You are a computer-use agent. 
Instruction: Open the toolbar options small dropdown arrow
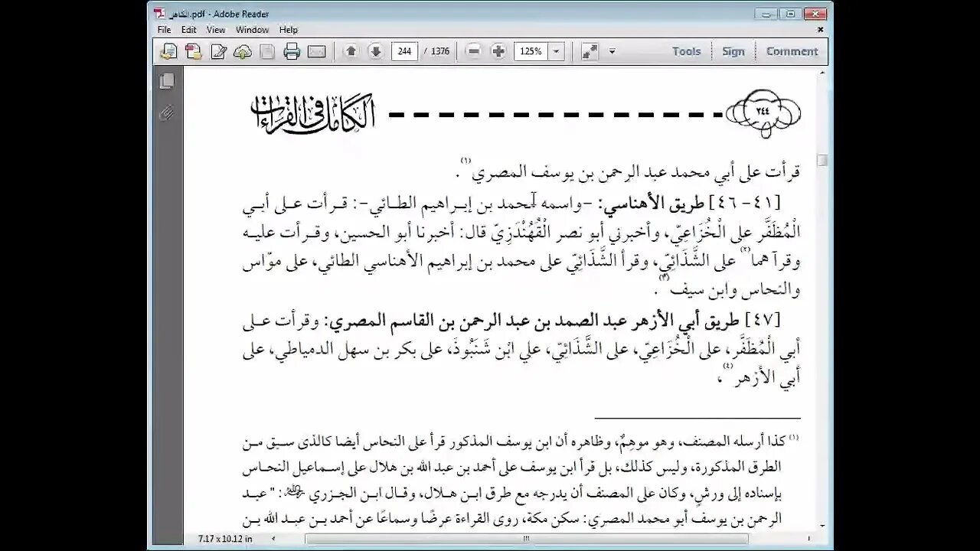point(612,51)
